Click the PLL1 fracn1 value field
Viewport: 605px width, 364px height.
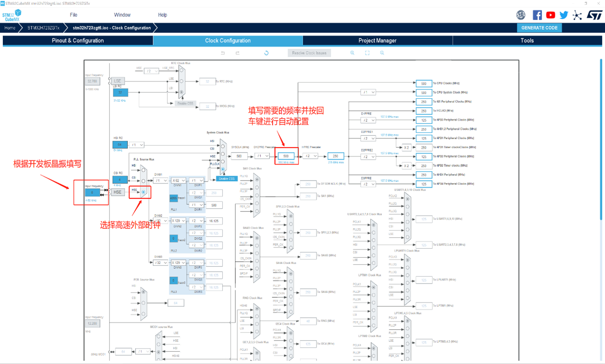coord(174,198)
